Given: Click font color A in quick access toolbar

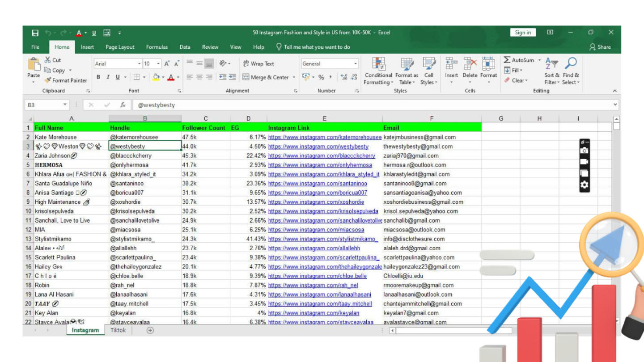Looking at the screenshot, I should [x=79, y=33].
